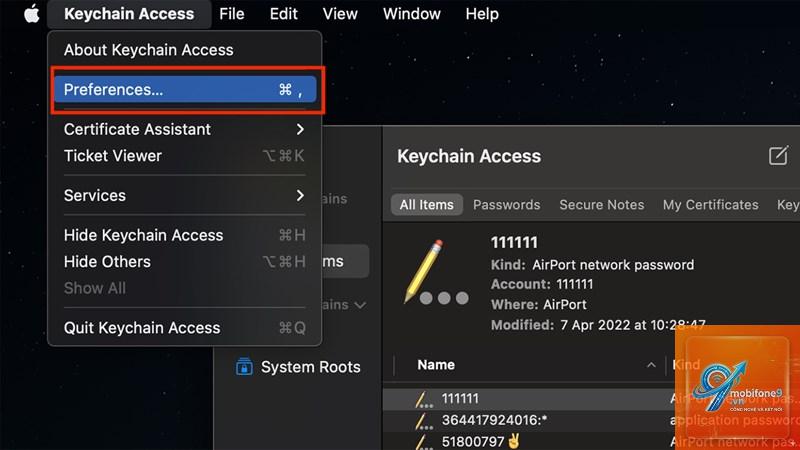Switch to the My Certificates tab
Viewport: 800px width, 450px height.
[711, 205]
